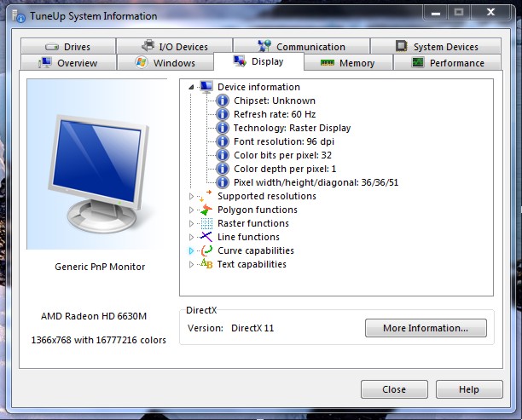Expand Raster functions node
This screenshot has height=420, width=522.
tap(191, 223)
